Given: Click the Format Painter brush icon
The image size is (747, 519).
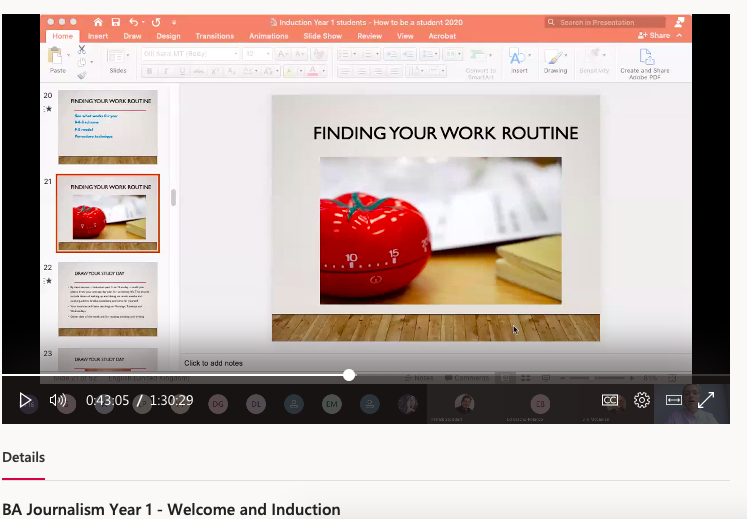Looking at the screenshot, I should point(82,75).
